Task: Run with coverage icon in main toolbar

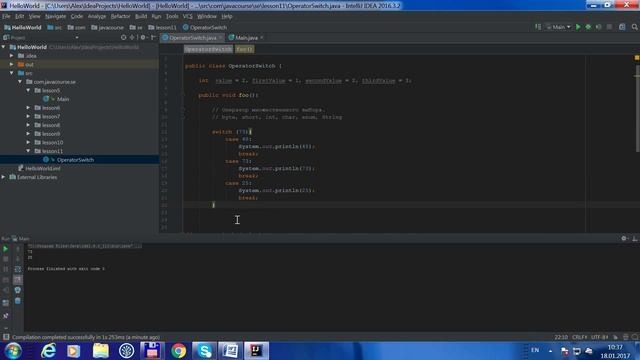Action: coord(599,27)
